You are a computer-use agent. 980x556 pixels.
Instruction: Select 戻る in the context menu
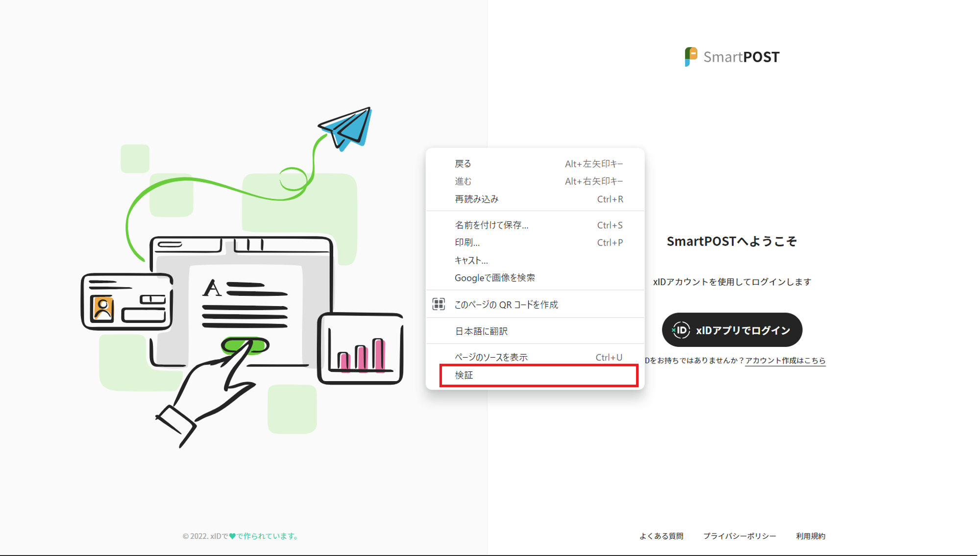(535, 164)
